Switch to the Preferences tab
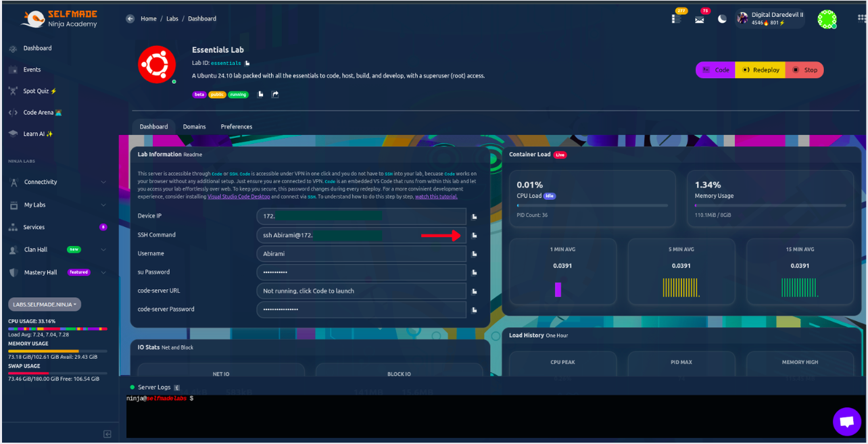The width and height of the screenshot is (868, 444). coord(236,127)
